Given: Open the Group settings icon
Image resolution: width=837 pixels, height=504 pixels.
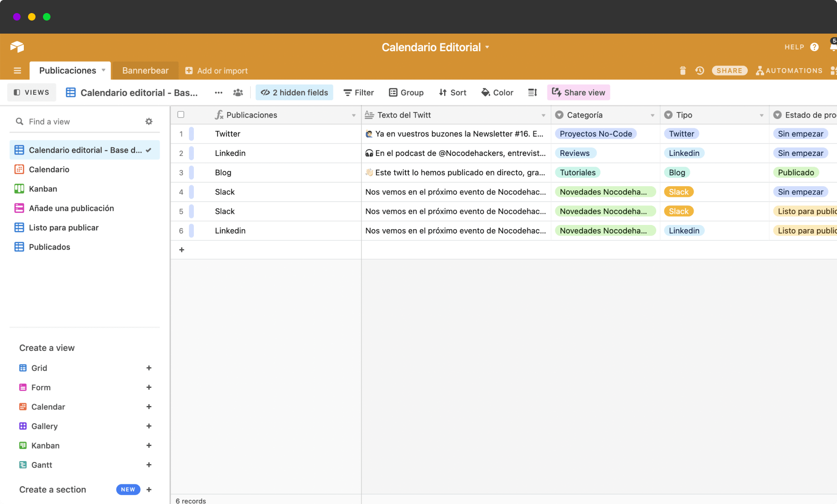Looking at the screenshot, I should tap(393, 92).
